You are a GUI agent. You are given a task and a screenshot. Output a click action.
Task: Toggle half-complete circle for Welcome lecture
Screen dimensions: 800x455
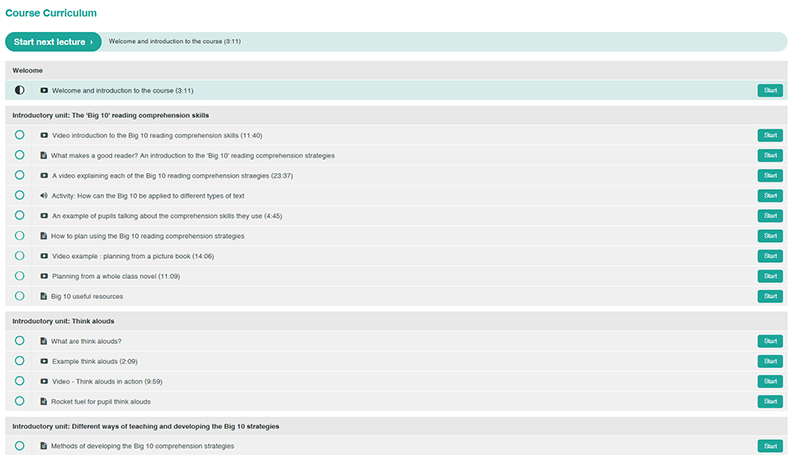coord(19,90)
